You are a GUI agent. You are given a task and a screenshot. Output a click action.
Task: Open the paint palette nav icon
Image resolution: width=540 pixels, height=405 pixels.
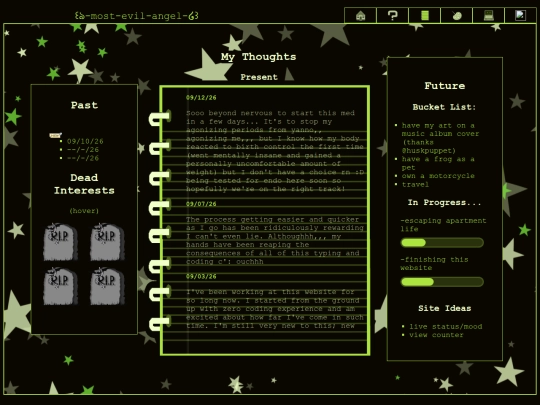pyautogui.click(x=457, y=15)
